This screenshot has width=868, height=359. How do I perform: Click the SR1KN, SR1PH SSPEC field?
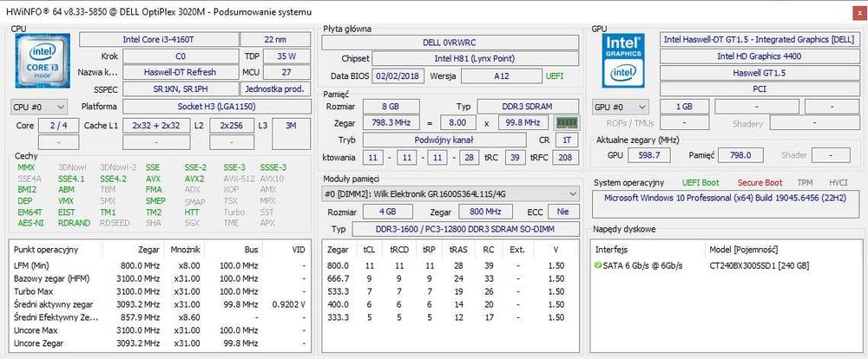click(180, 88)
